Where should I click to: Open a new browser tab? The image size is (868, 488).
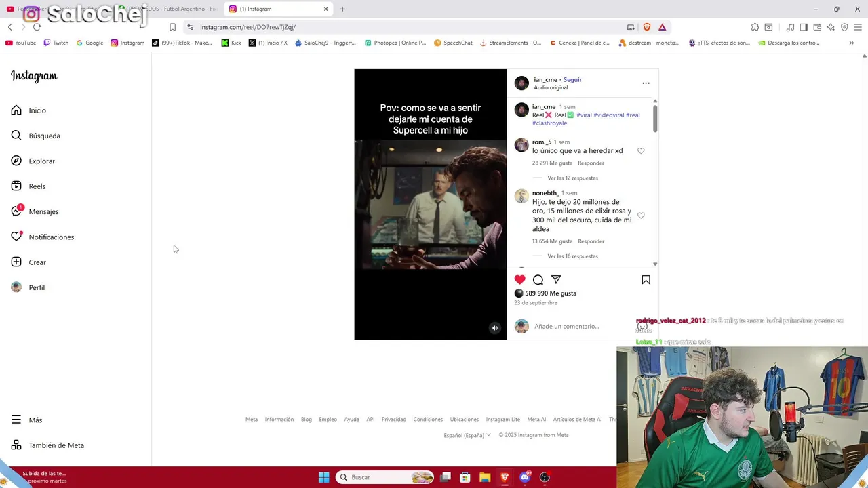coord(342,9)
